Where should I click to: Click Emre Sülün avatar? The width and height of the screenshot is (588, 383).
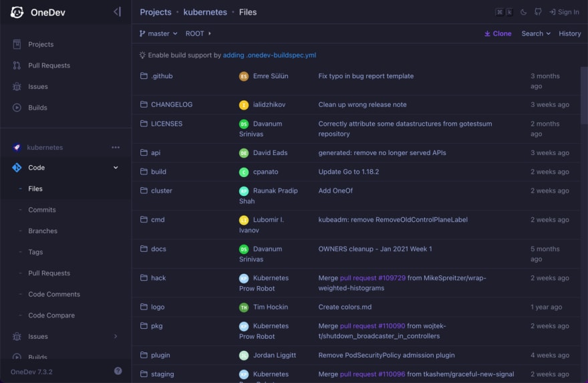point(244,76)
